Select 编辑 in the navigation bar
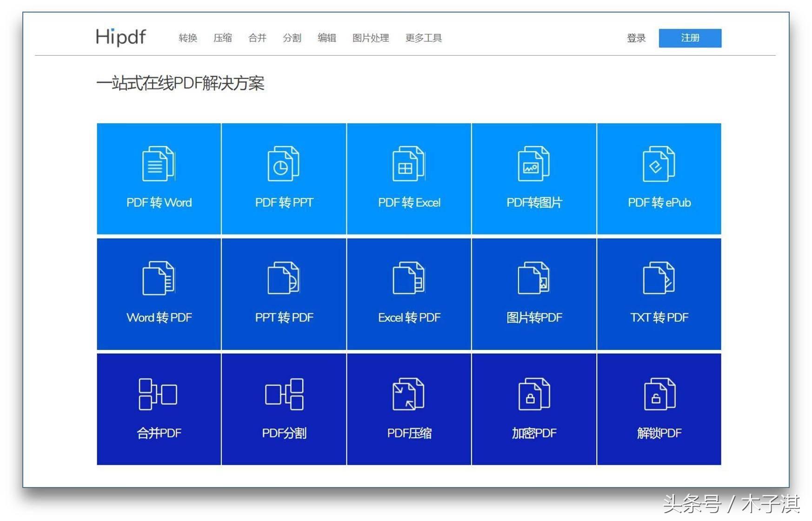This screenshot has width=812, height=521. click(326, 38)
